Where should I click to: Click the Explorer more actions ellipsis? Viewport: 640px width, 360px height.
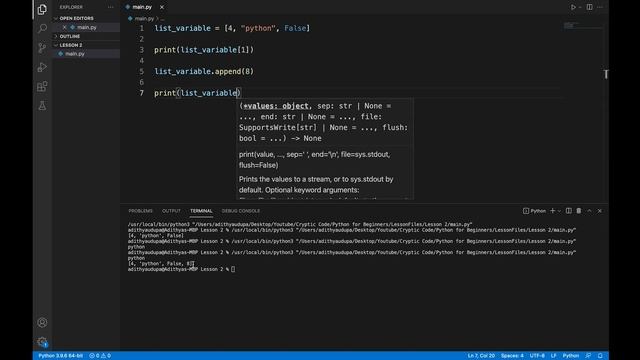(111, 7)
